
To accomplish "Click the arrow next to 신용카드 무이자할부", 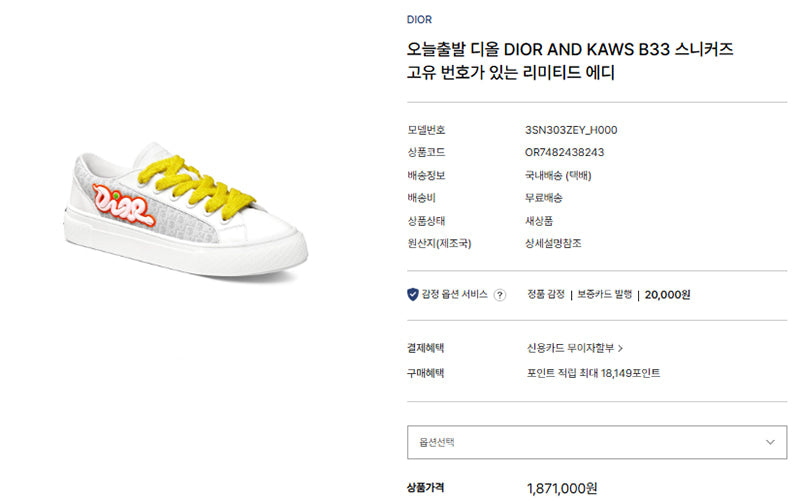I will click(x=620, y=348).
